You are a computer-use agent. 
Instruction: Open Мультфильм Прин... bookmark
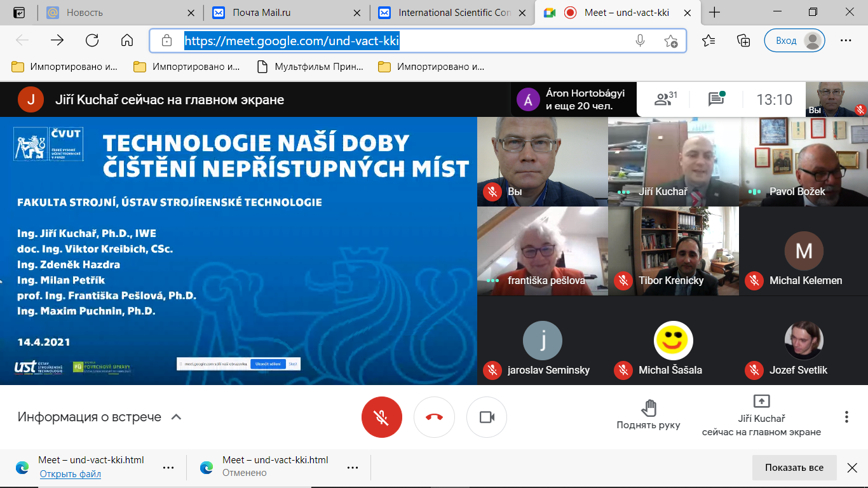310,67
